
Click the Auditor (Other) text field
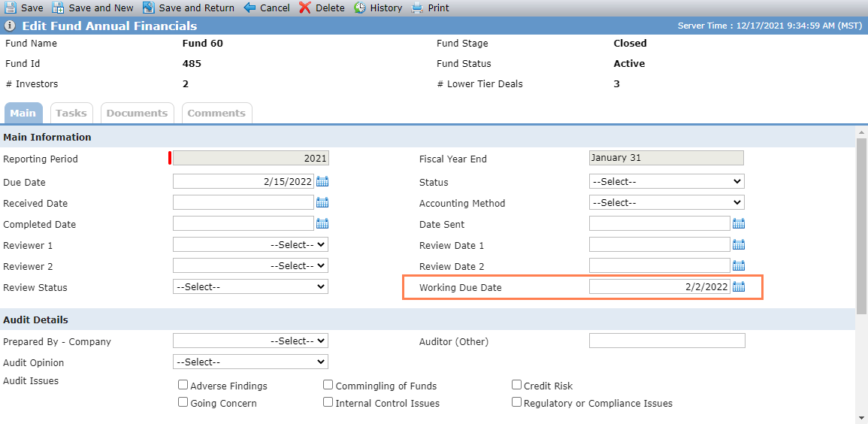click(x=667, y=341)
